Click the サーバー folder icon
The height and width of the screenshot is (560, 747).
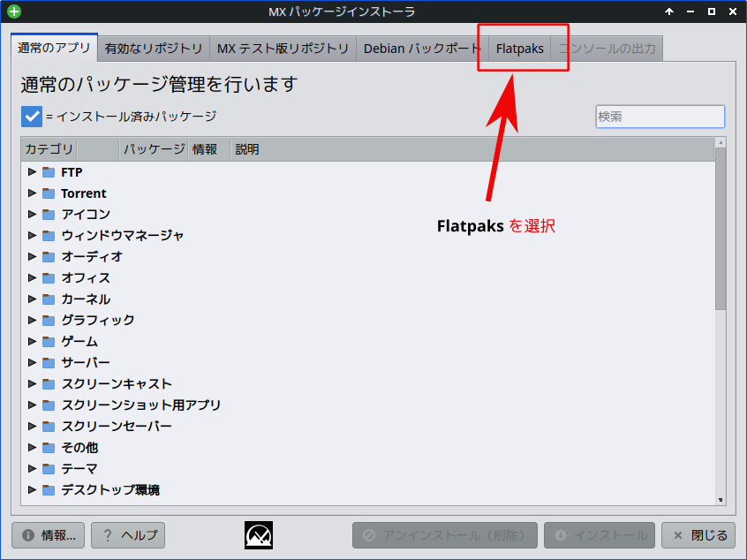[49, 363]
